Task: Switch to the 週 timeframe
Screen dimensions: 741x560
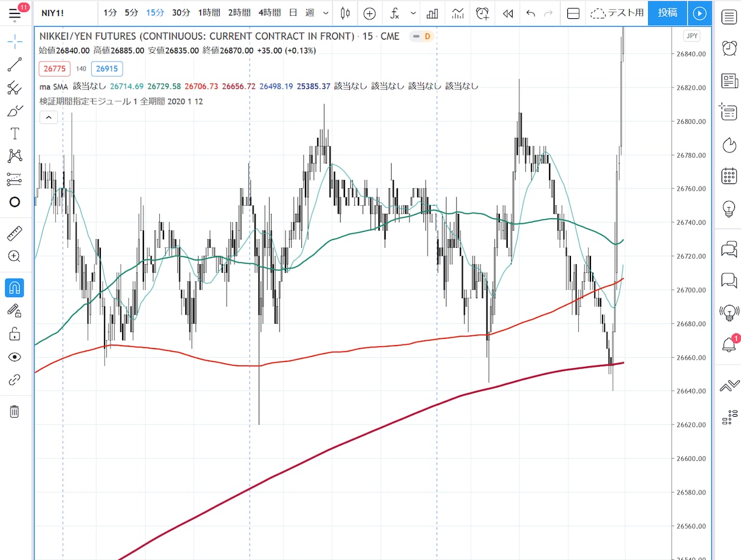Action: [x=310, y=13]
